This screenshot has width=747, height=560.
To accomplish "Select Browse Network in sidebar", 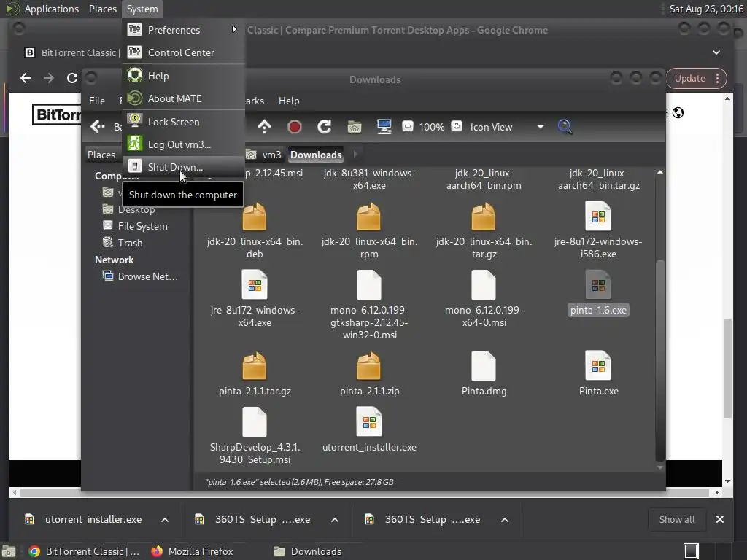I will click(x=147, y=276).
